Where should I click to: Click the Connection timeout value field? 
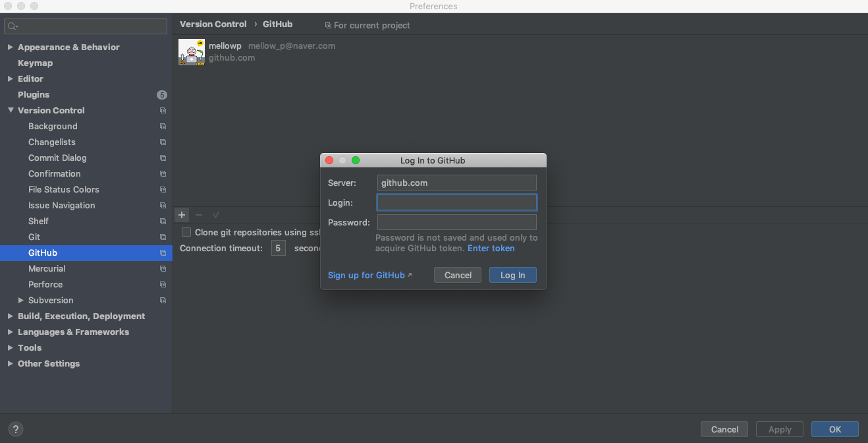[279, 249]
